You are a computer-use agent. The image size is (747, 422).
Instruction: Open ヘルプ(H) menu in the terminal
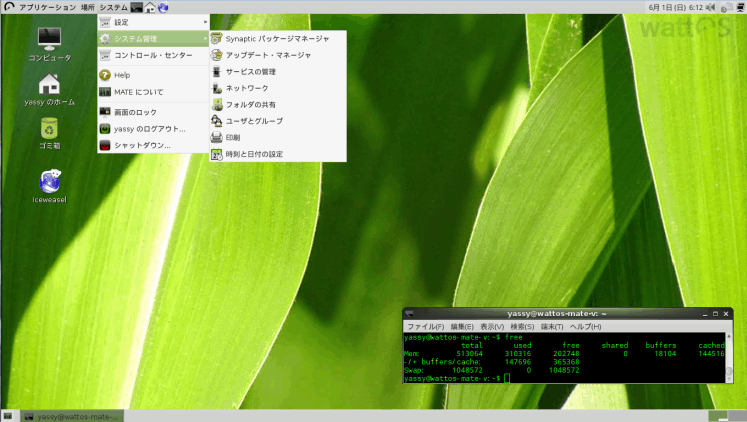coord(585,327)
